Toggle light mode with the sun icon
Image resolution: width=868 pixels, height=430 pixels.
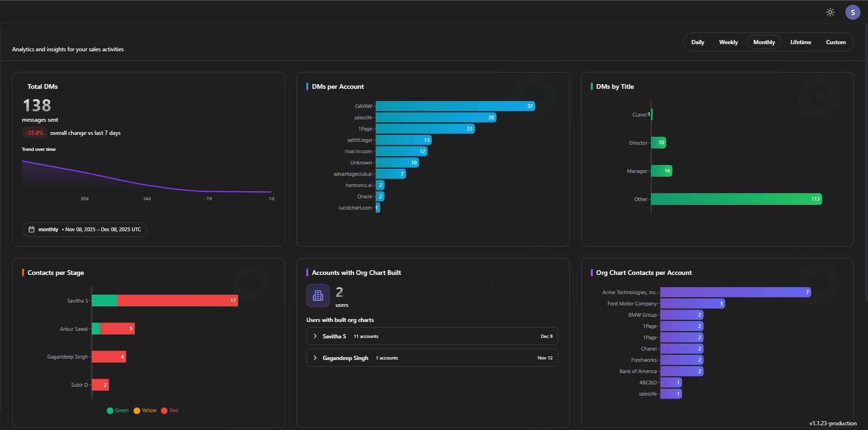tap(830, 12)
